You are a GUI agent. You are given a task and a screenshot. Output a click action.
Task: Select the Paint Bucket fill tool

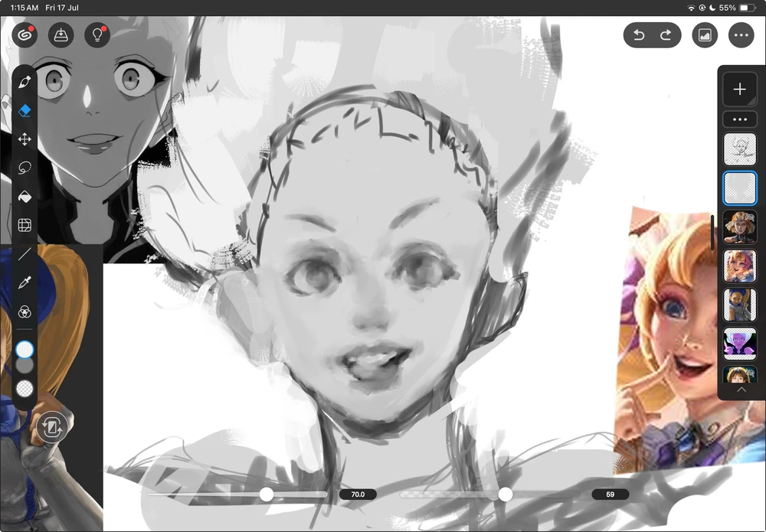[25, 197]
